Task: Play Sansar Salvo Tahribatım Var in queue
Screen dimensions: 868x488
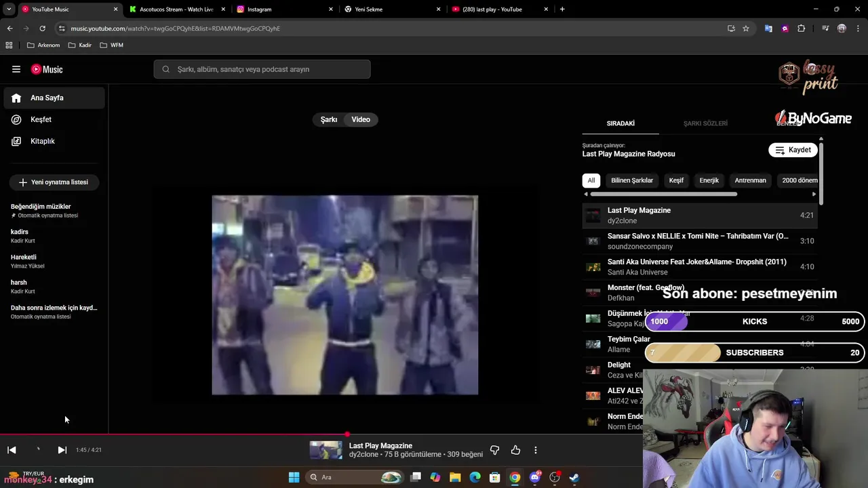Action: coord(700,241)
